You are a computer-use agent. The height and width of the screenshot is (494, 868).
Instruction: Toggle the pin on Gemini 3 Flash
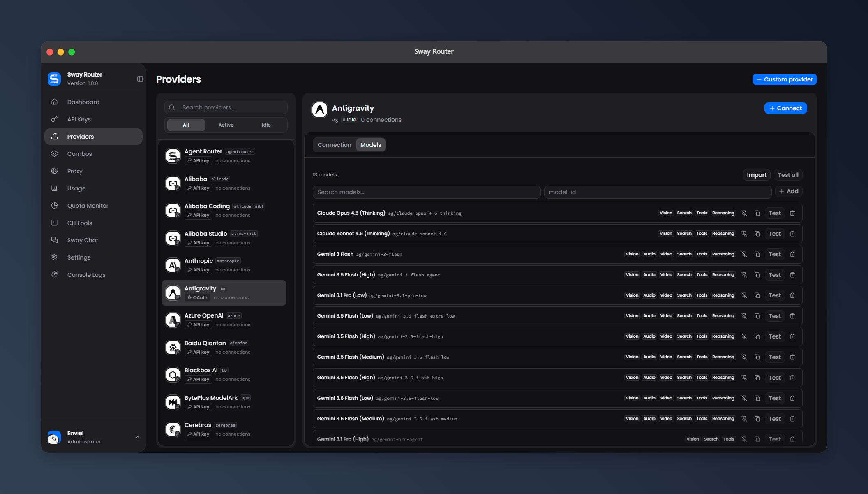(x=744, y=254)
